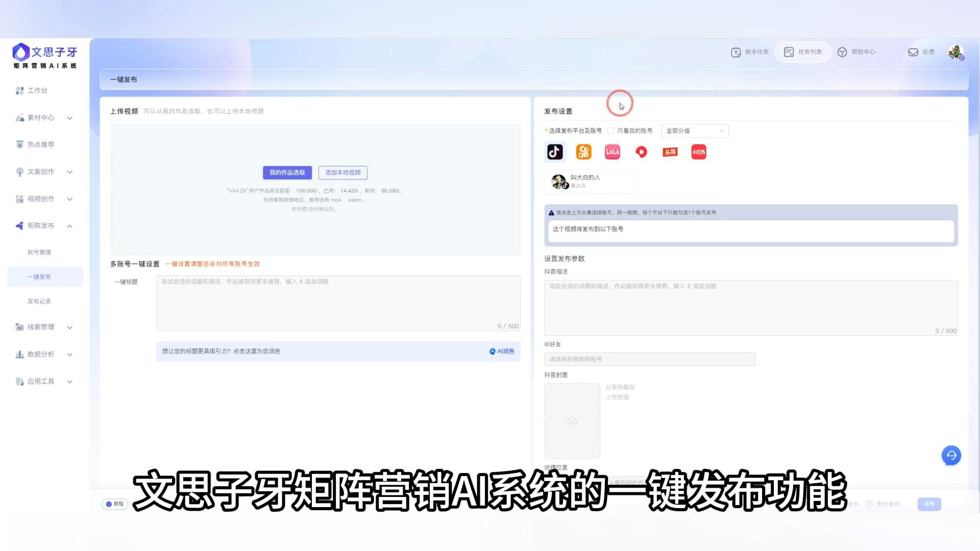Toggle 只看我的账号 checkbox
Image resolution: width=980 pixels, height=551 pixels.
coord(610,131)
